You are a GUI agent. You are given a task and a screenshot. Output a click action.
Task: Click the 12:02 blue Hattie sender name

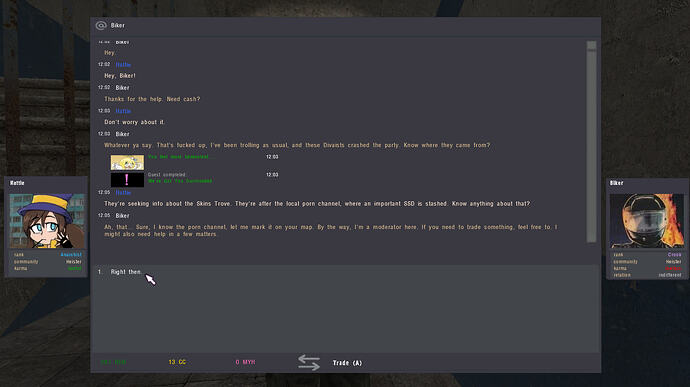(123, 65)
